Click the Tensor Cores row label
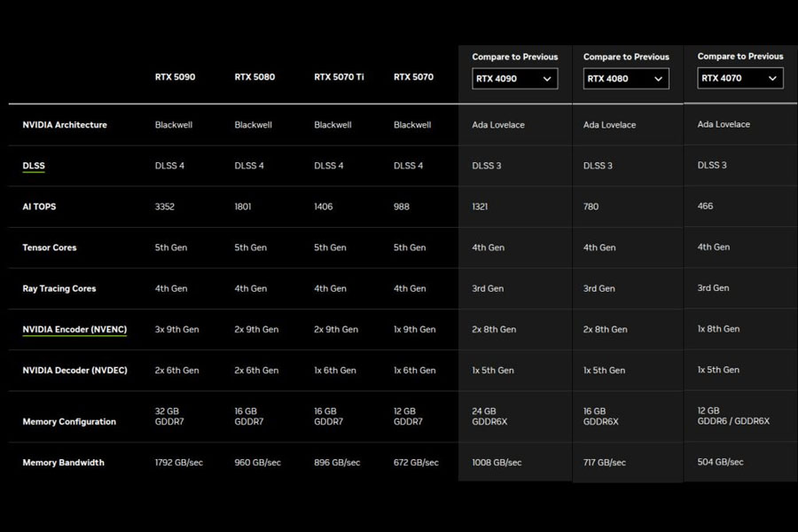The height and width of the screenshot is (532, 798). [x=50, y=247]
